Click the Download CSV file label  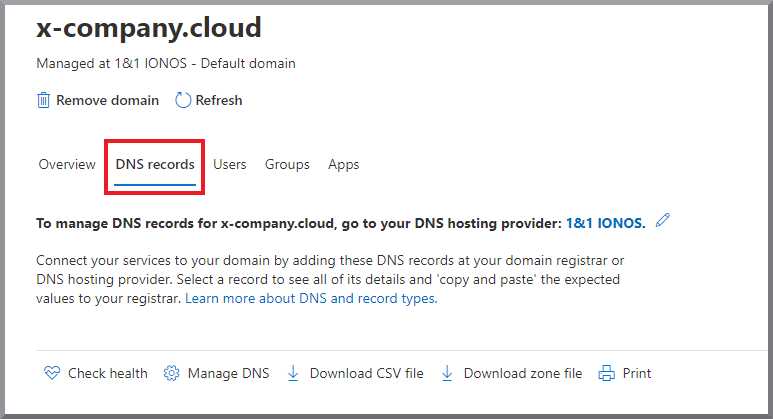(366, 373)
